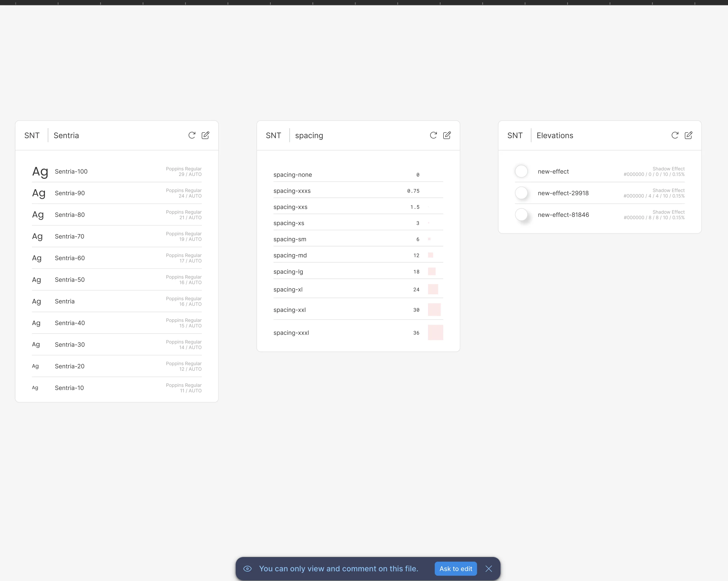Select the spacing-md token label

290,255
